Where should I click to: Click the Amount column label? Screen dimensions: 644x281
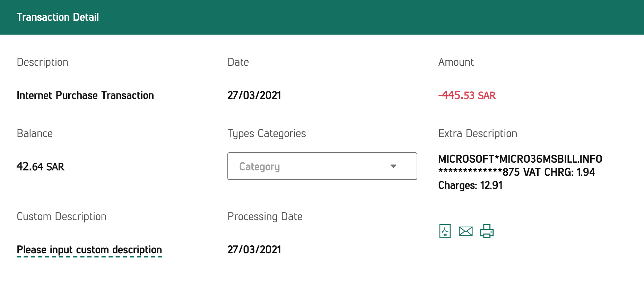(456, 62)
